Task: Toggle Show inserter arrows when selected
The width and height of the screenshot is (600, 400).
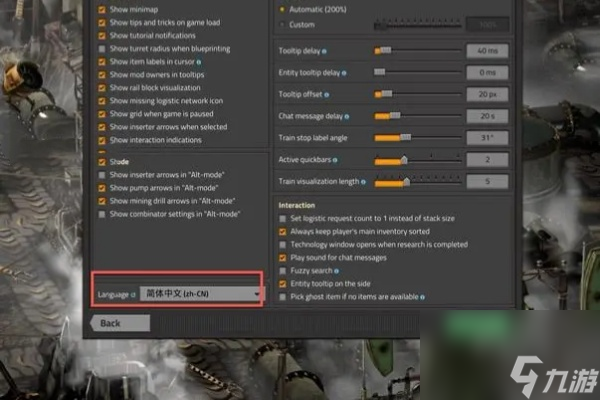Action: click(x=102, y=127)
